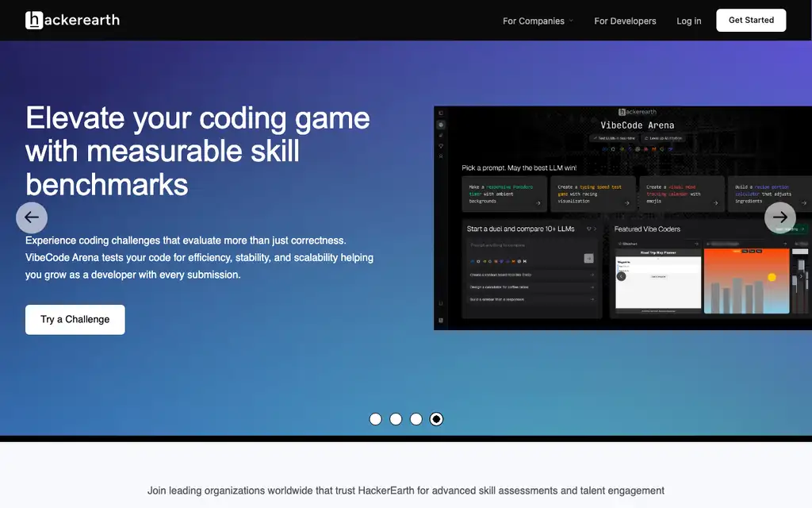Screen dimensions: 812x508
Task: Expand the For Companies menu
Action: coord(538,21)
